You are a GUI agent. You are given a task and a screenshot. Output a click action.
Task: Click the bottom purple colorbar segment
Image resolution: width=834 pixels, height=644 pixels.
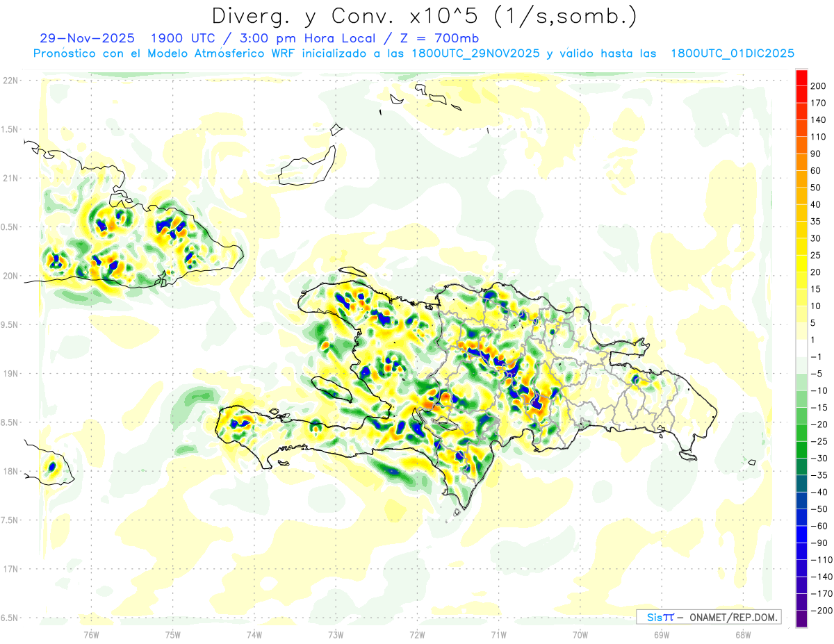coord(801,619)
